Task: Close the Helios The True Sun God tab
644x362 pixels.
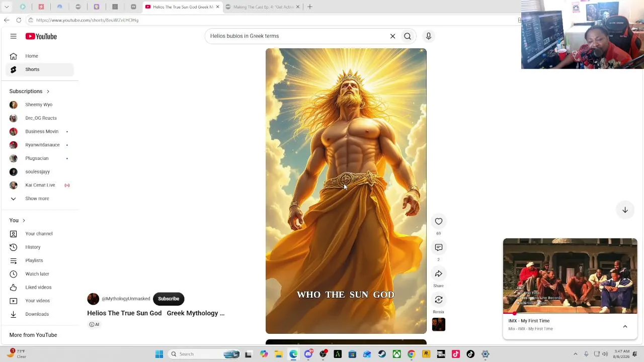Action: (x=217, y=7)
